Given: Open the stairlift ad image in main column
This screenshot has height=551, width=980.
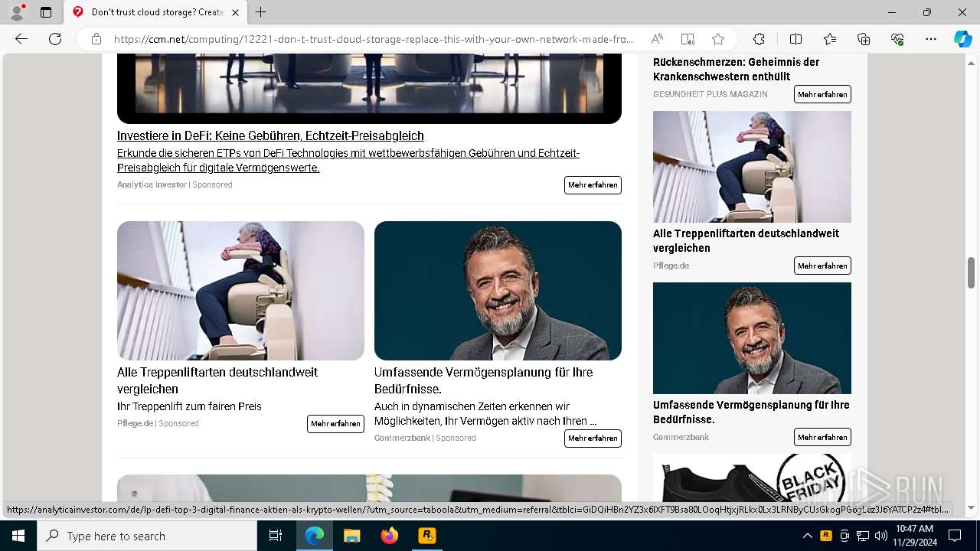Looking at the screenshot, I should (x=240, y=291).
